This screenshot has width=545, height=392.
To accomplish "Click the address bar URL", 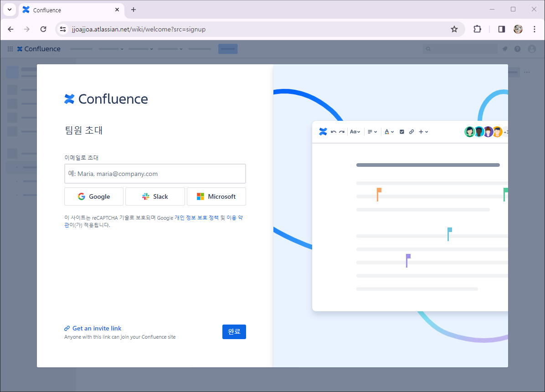I will [x=139, y=29].
